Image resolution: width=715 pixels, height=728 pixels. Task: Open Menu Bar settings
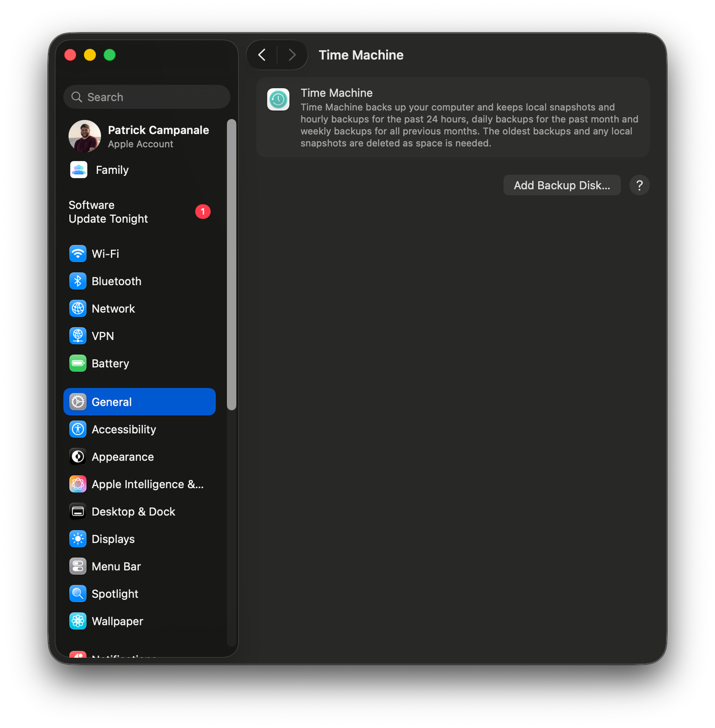116,566
